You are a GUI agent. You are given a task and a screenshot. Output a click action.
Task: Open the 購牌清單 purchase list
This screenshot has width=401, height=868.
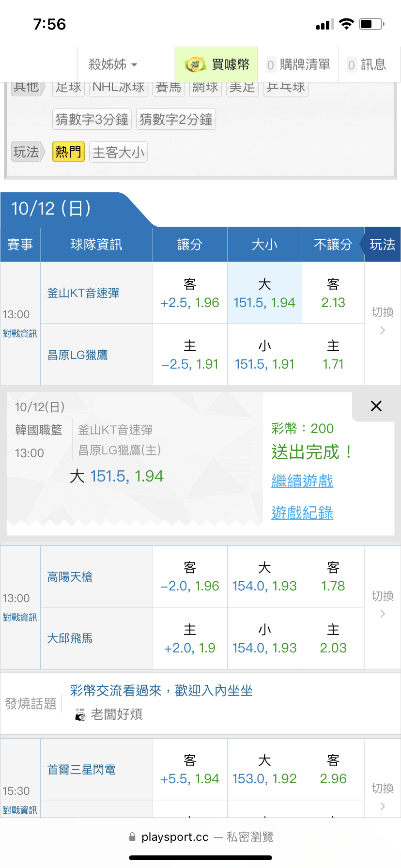click(298, 64)
